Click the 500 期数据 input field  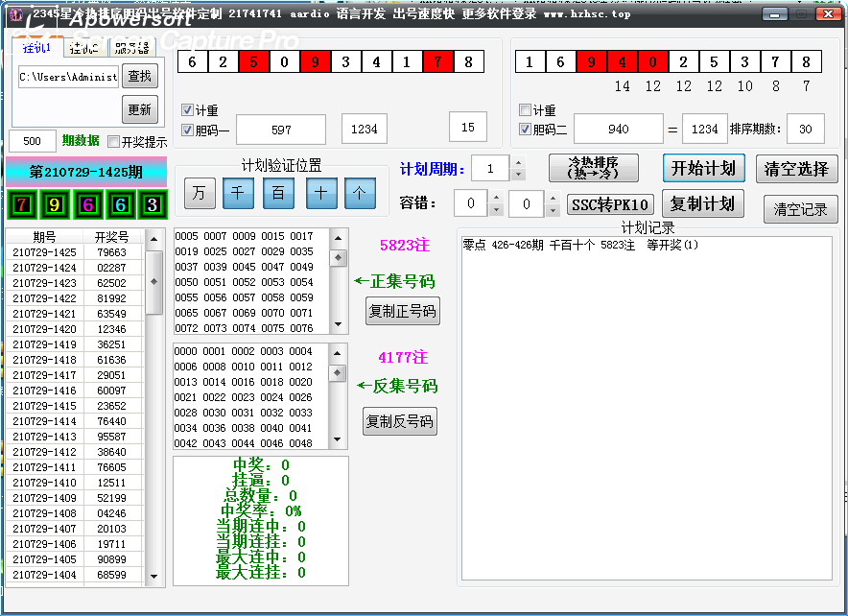33,141
